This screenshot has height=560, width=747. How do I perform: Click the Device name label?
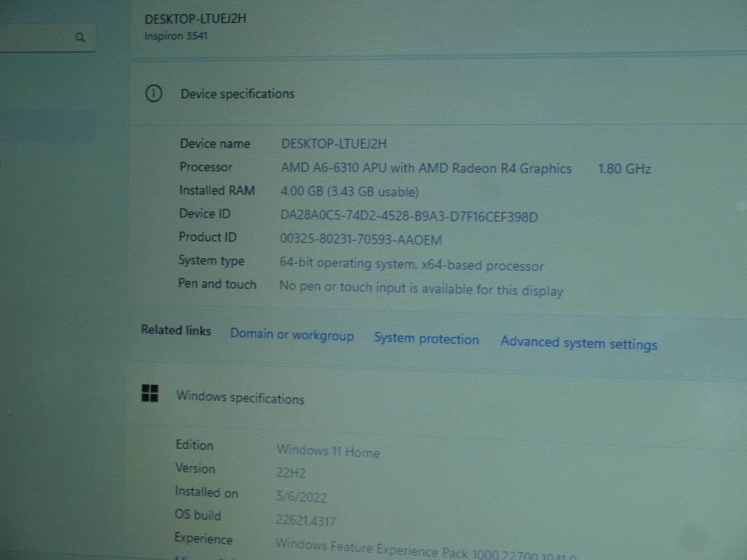[215, 143]
